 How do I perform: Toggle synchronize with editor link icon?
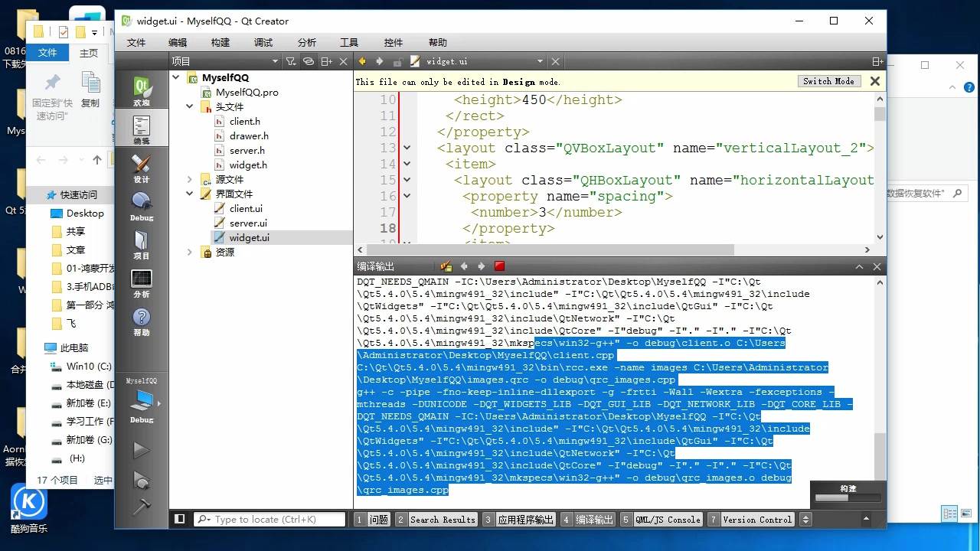(309, 61)
